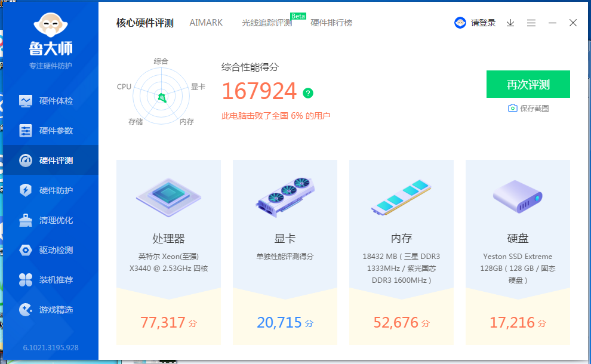The width and height of the screenshot is (591, 364).
Task: Open 硬件体检 in the sidebar
Action: (x=51, y=101)
